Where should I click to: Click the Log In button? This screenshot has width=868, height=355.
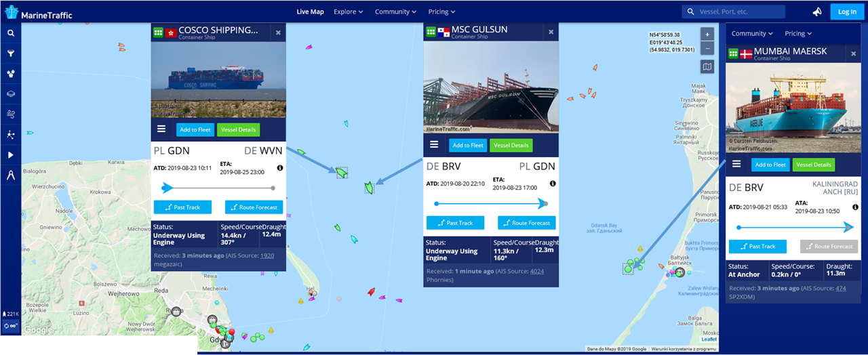coord(847,12)
